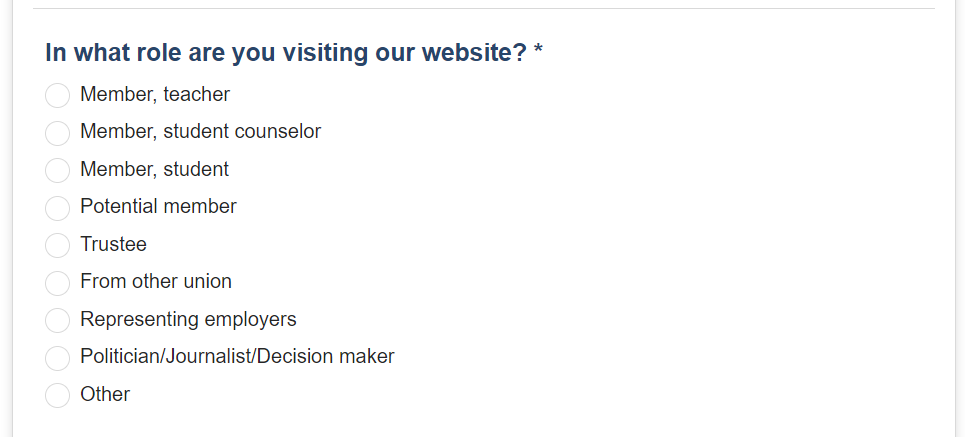This screenshot has width=965, height=437.
Task: Click the "Politician/Journalist/Decision maker" label text
Action: [x=237, y=356]
